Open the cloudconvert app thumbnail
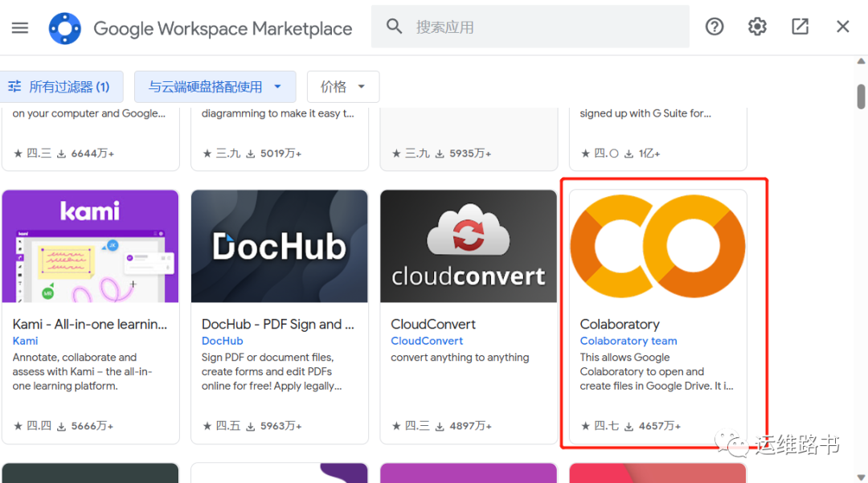The image size is (868, 483). pyautogui.click(x=469, y=246)
